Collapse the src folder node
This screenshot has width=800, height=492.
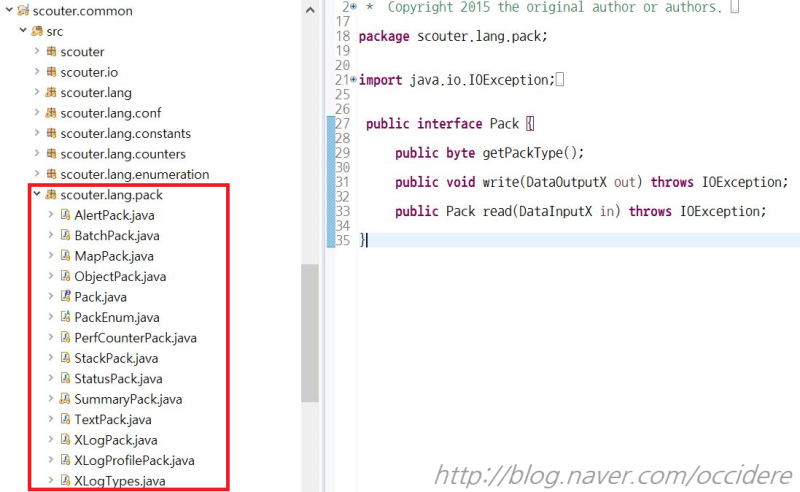coord(23,31)
